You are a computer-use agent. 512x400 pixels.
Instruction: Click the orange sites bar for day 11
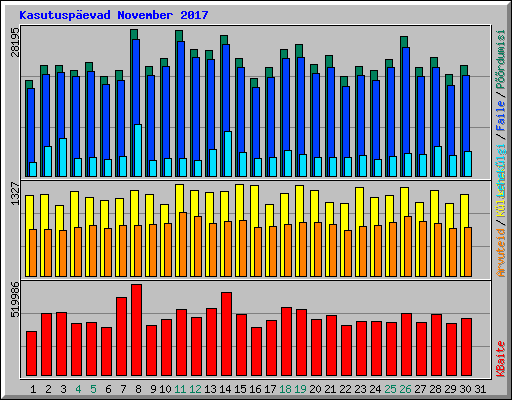(x=183, y=244)
